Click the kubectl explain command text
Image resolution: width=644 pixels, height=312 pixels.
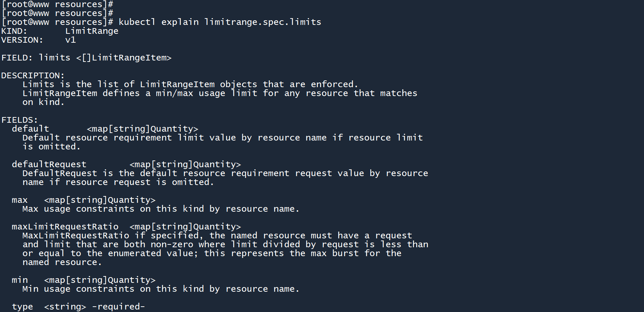220,22
